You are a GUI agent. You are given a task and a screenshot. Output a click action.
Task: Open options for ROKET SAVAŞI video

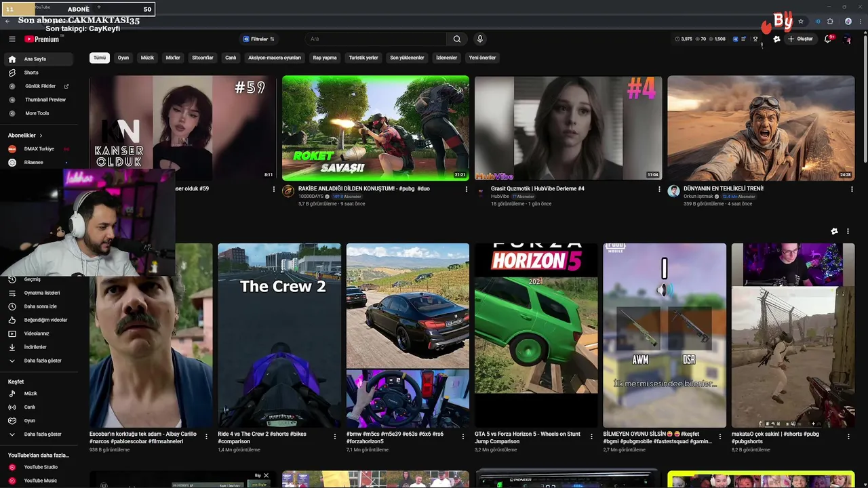coord(467,189)
